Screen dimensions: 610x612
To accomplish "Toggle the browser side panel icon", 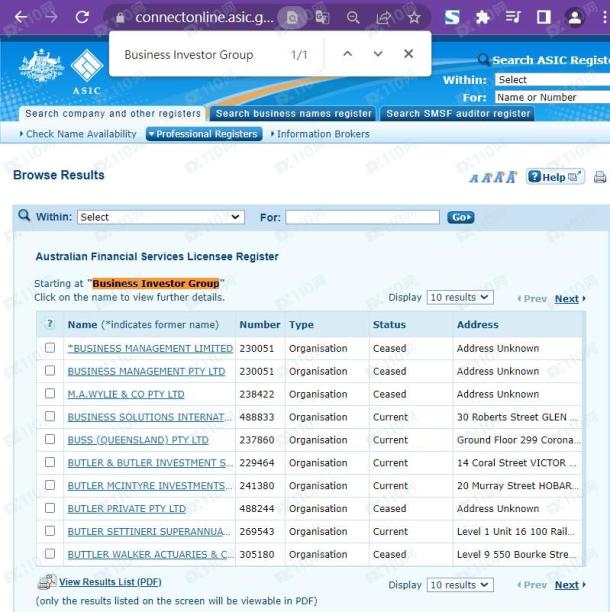I will tap(544, 17).
